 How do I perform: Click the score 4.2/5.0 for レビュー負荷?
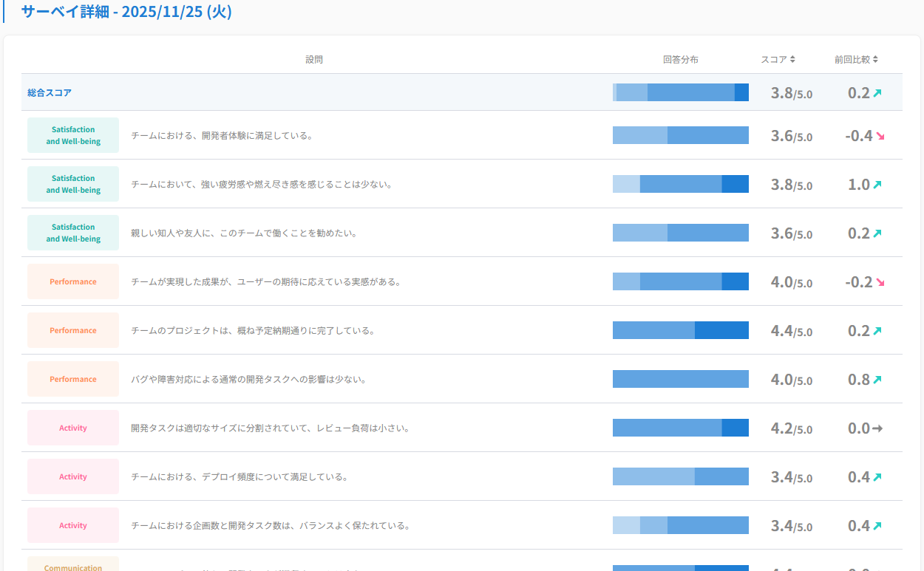click(x=792, y=428)
